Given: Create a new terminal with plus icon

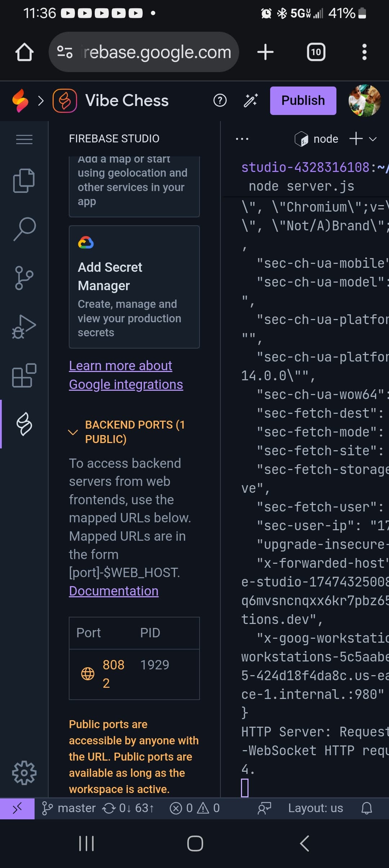Looking at the screenshot, I should (x=356, y=139).
